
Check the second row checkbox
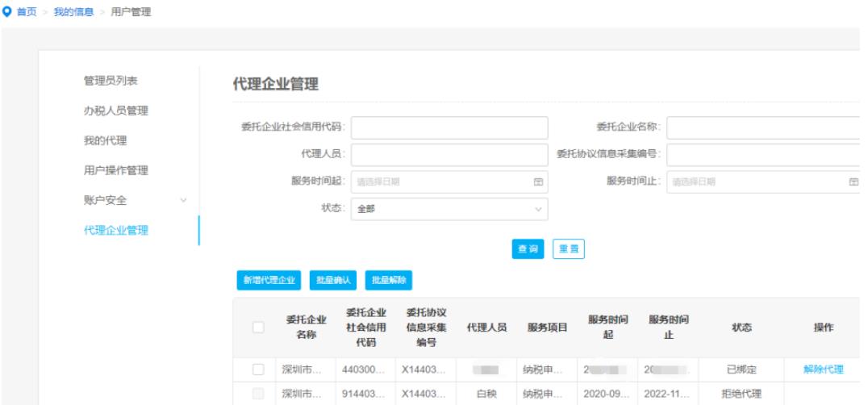258,395
